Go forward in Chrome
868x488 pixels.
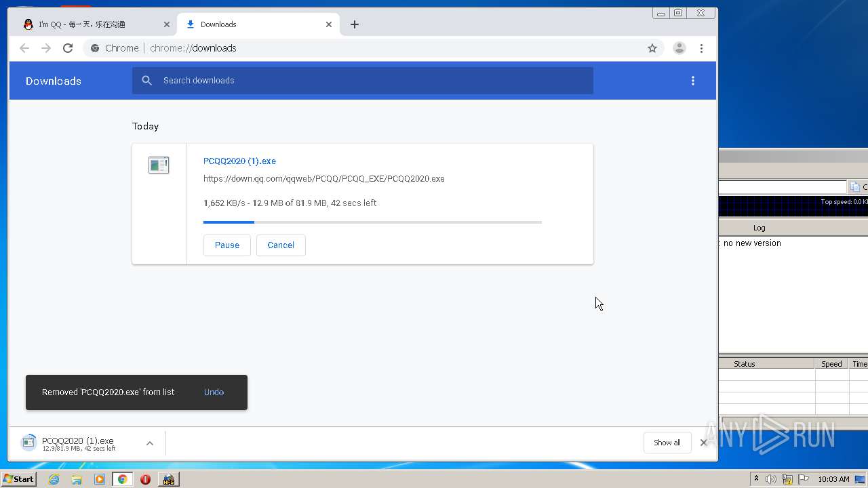tap(46, 48)
